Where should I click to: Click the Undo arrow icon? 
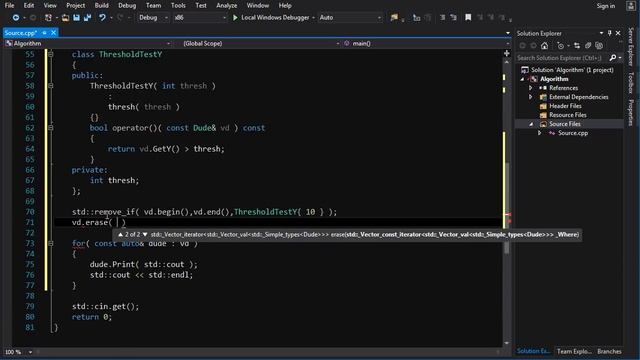pos(102,18)
